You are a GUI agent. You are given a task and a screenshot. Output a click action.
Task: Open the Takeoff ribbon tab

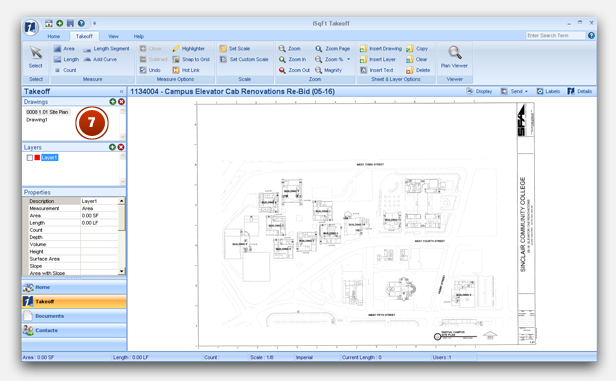tap(84, 36)
